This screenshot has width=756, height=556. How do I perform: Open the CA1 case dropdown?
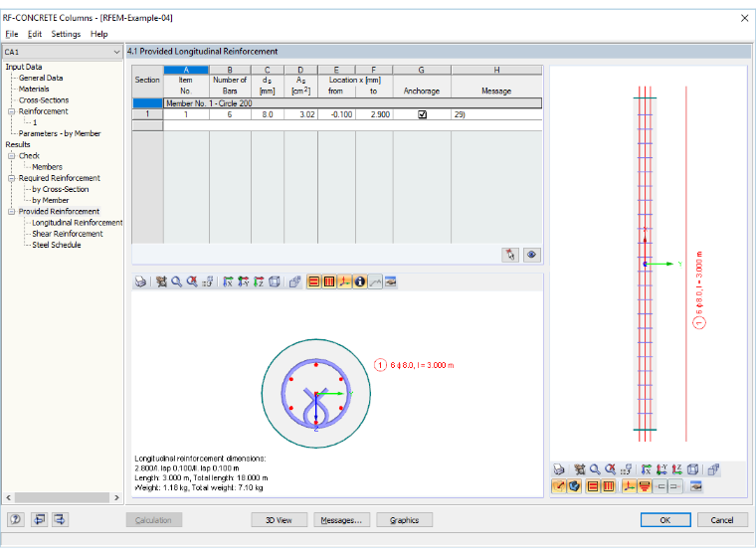pyautogui.click(x=63, y=52)
